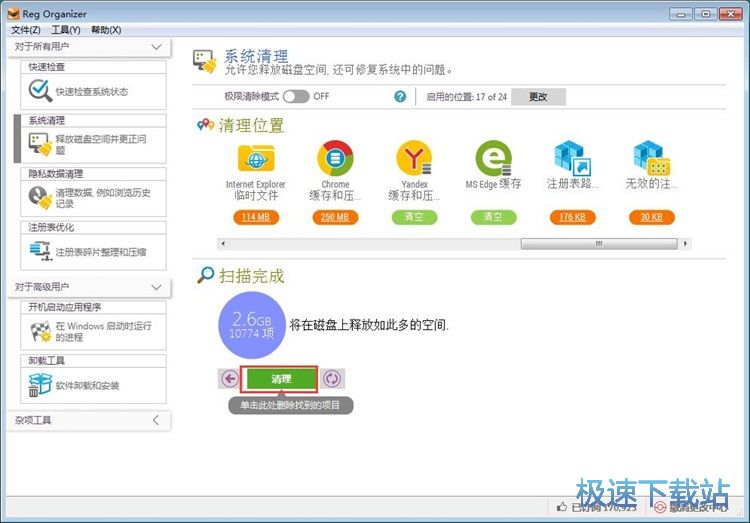The width and height of the screenshot is (750, 523).
Task: Click the quick check magnifier icon
Action: pyautogui.click(x=40, y=91)
